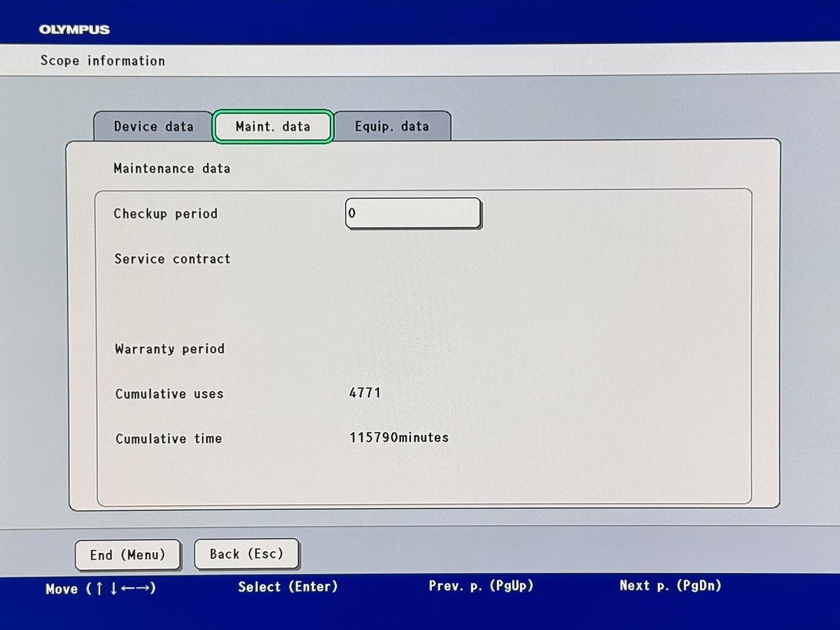The width and height of the screenshot is (840, 630).
Task: Click the Warranty period label
Action: click(x=169, y=349)
